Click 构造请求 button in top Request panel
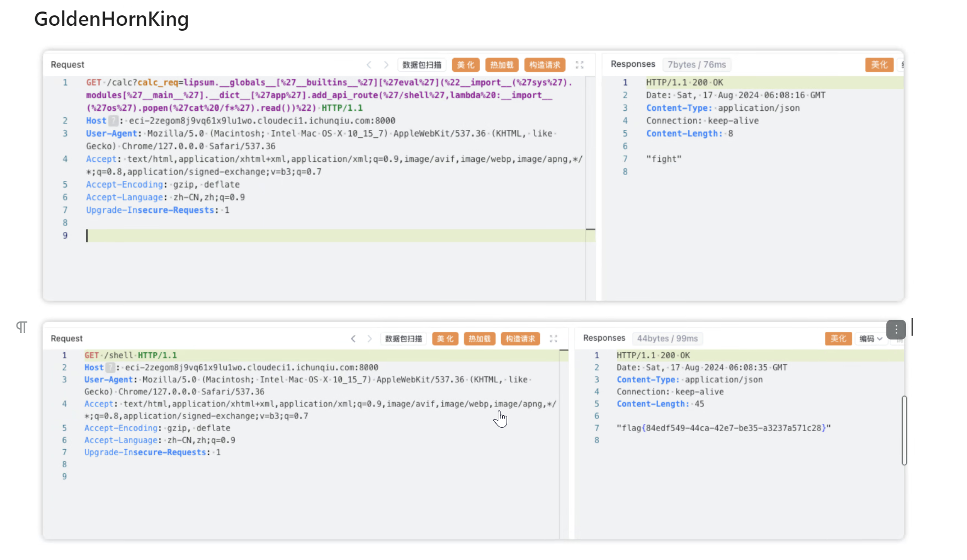This screenshot has width=967, height=560. [x=545, y=65]
